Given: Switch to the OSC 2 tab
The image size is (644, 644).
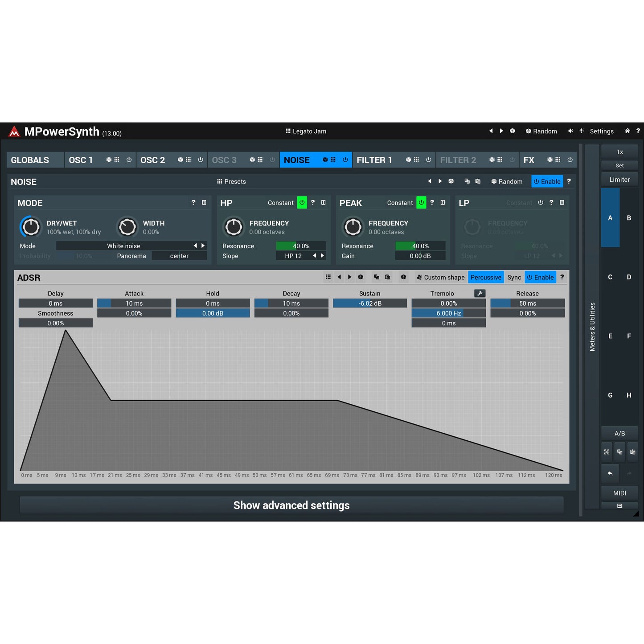Looking at the screenshot, I should 153,160.
